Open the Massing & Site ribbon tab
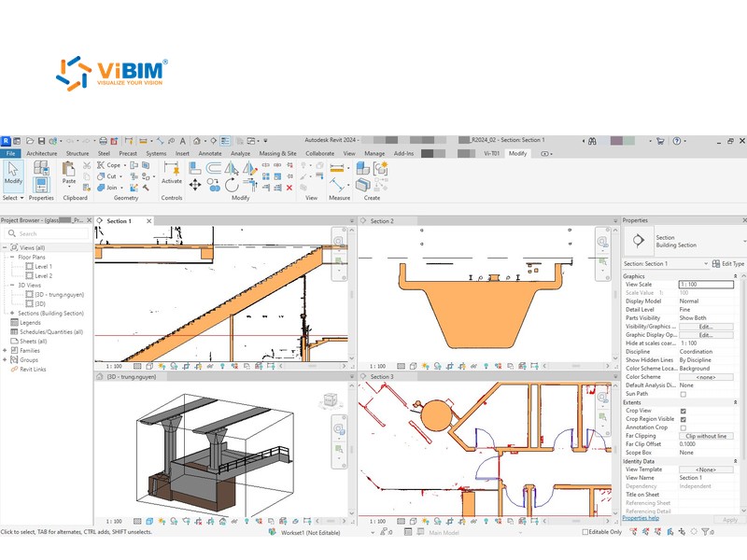Image resolution: width=747 pixels, height=560 pixels. 277,154
